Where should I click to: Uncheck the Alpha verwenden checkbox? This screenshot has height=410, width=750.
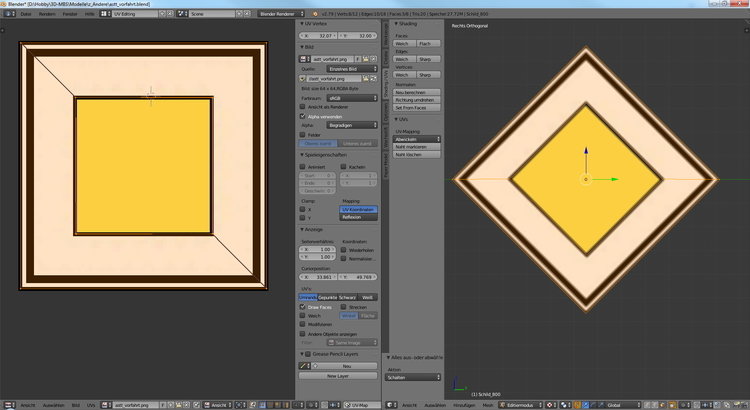[304, 115]
